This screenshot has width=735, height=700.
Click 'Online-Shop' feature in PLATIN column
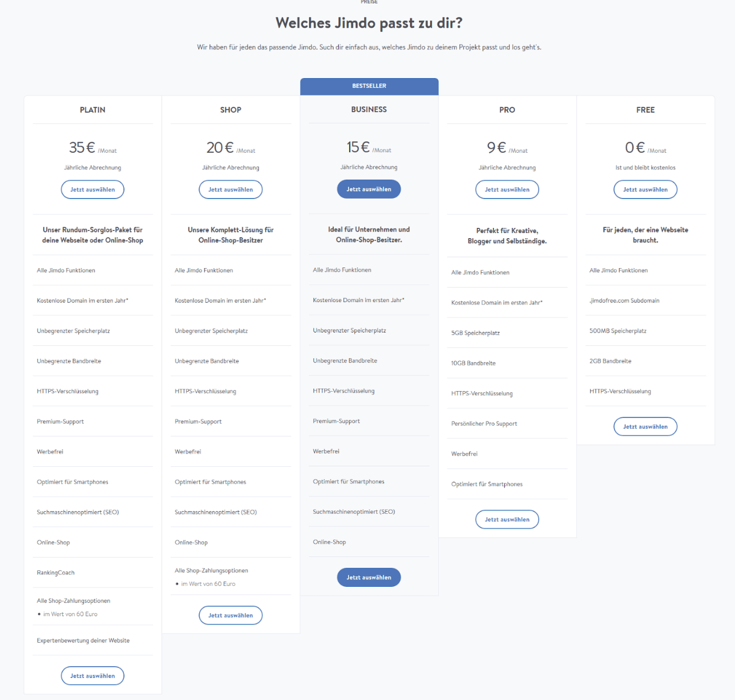[x=53, y=543]
